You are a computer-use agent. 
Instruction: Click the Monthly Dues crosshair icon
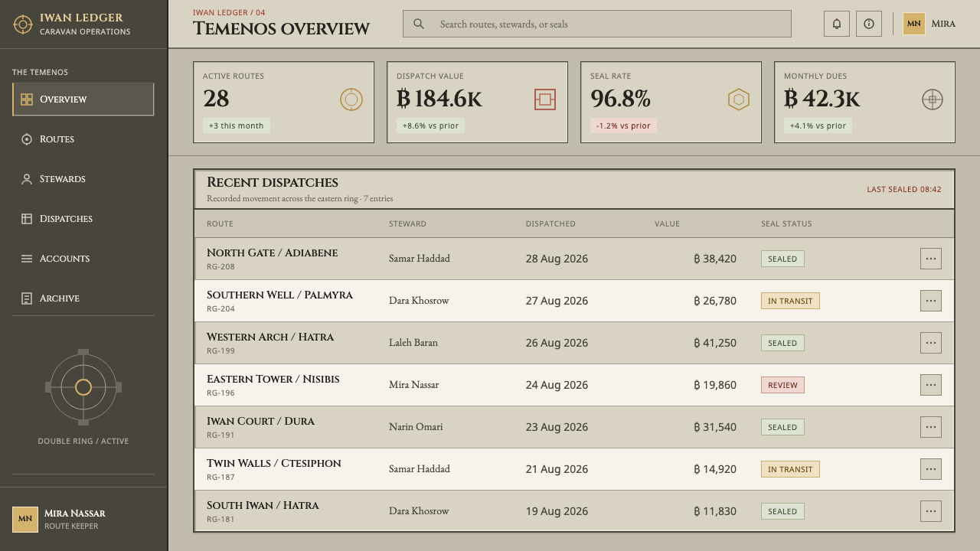(933, 99)
